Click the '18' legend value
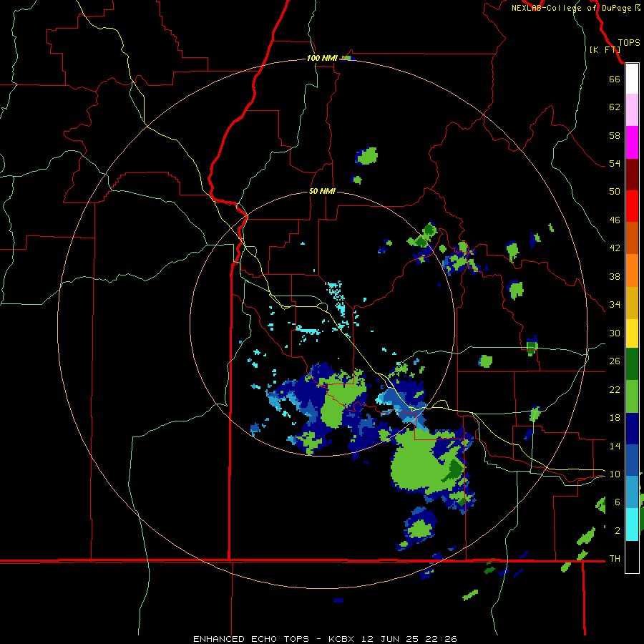This screenshot has height=644, width=644. click(615, 418)
